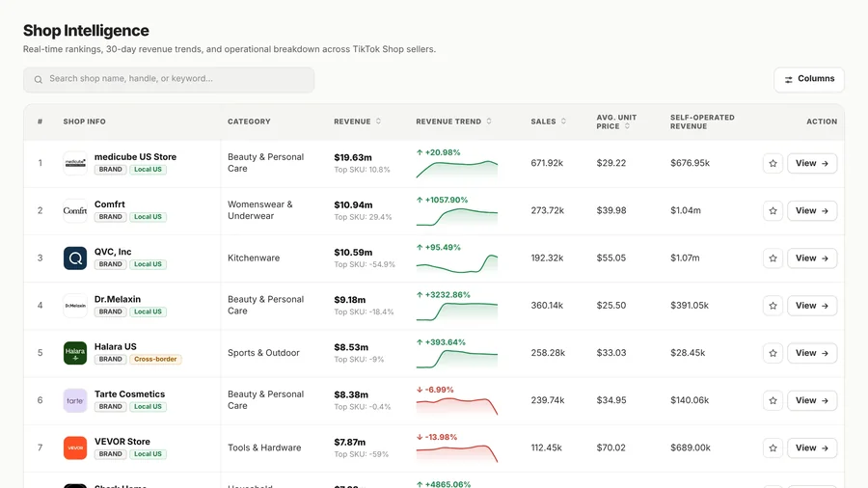Screen dimensions: 868x488
Task: Click the $10.94m revenue value
Action: (353, 205)
